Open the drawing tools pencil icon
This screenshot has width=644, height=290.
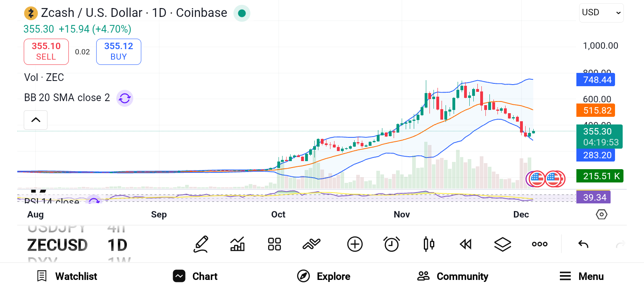click(201, 244)
